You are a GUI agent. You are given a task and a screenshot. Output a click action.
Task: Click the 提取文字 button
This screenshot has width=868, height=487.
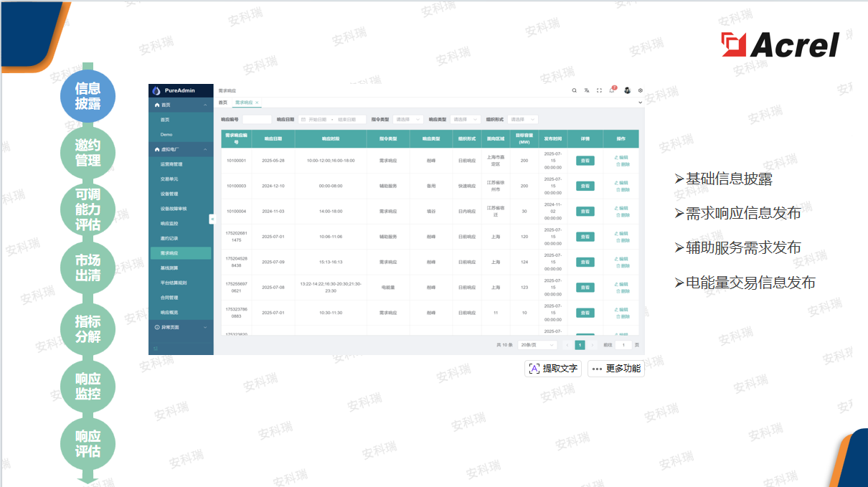553,369
